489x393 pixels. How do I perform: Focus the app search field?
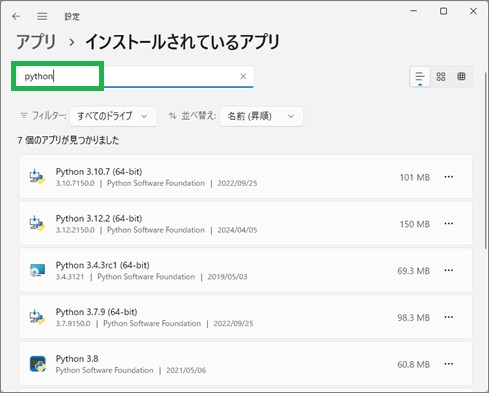135,77
